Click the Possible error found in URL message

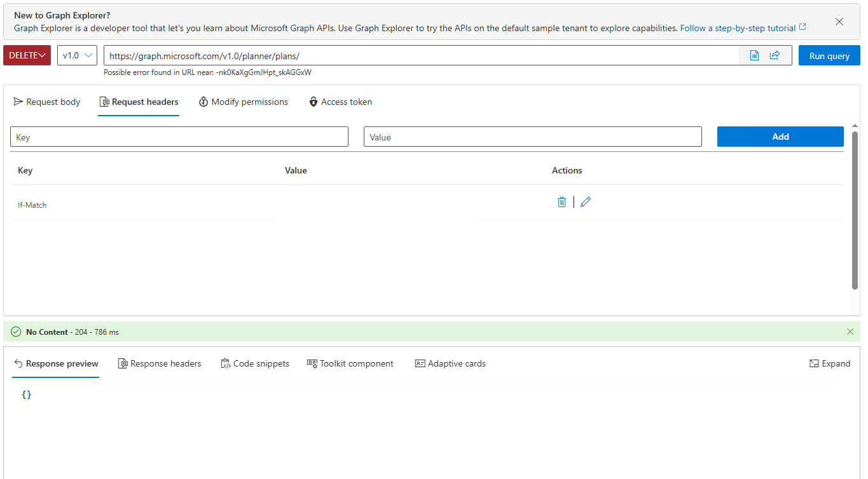pos(207,72)
